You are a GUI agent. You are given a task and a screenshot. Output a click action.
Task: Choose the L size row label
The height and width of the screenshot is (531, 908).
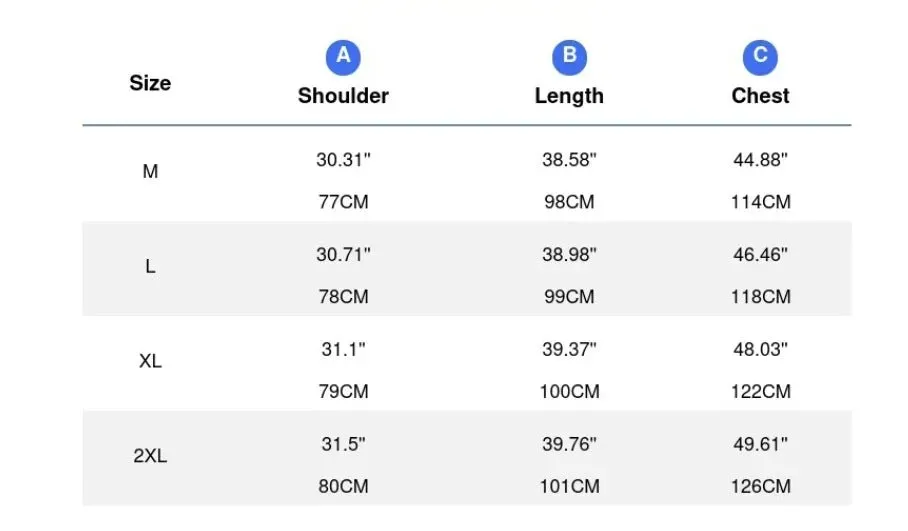tap(150, 266)
